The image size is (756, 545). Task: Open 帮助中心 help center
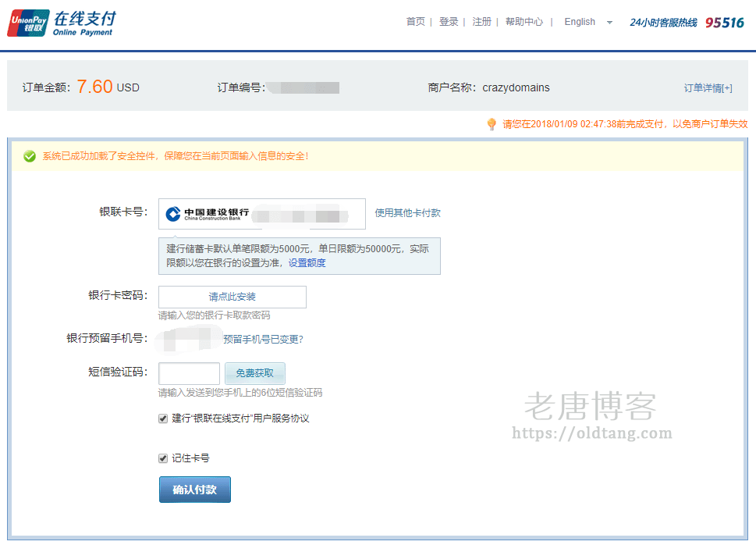(524, 22)
